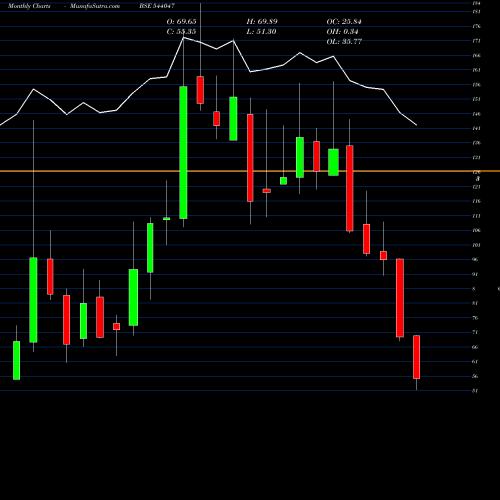Click the 176 price axis label

(x=476, y=26)
